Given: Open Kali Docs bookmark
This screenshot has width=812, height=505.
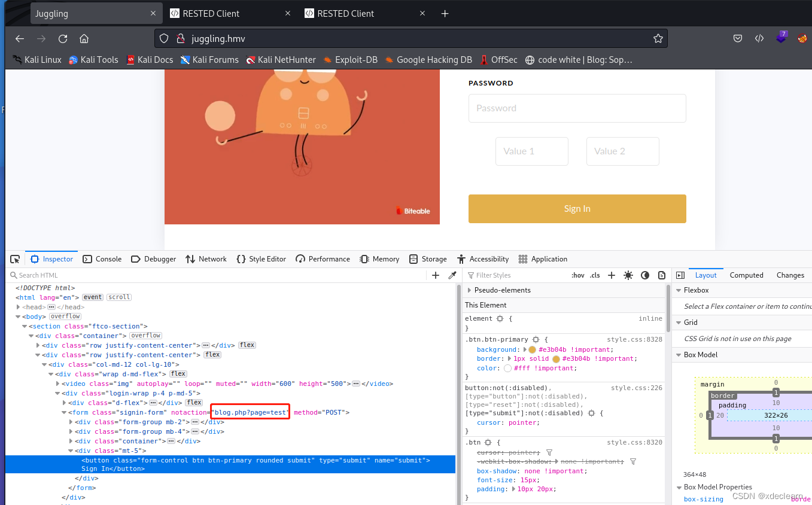Looking at the screenshot, I should click(150, 60).
